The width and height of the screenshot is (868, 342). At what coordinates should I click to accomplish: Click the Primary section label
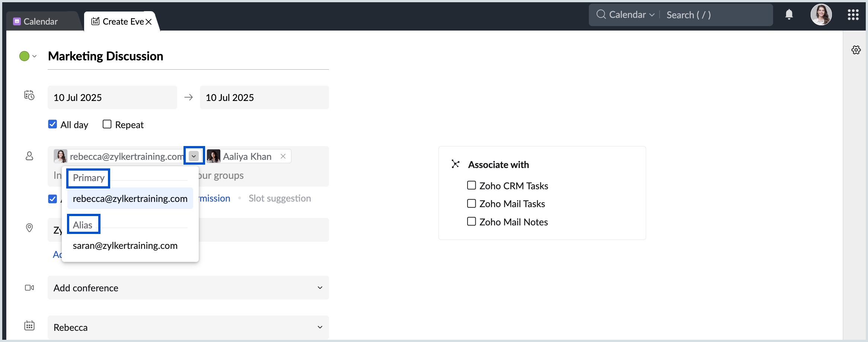coord(89,178)
